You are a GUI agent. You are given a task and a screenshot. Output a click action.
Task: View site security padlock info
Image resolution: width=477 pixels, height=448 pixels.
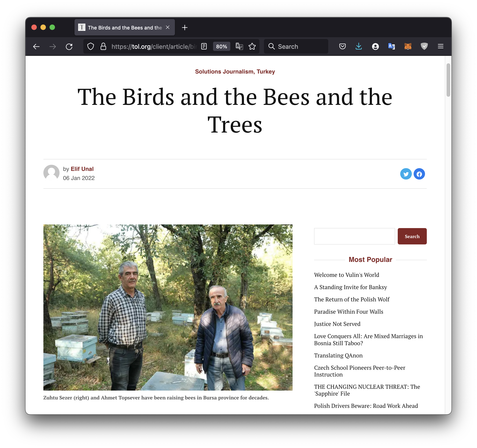tap(103, 47)
